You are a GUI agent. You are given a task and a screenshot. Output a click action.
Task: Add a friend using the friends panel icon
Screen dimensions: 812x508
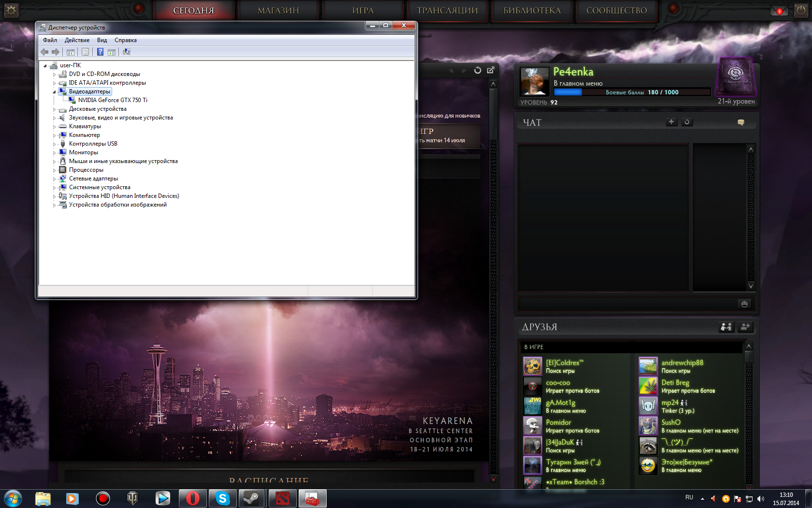(745, 327)
